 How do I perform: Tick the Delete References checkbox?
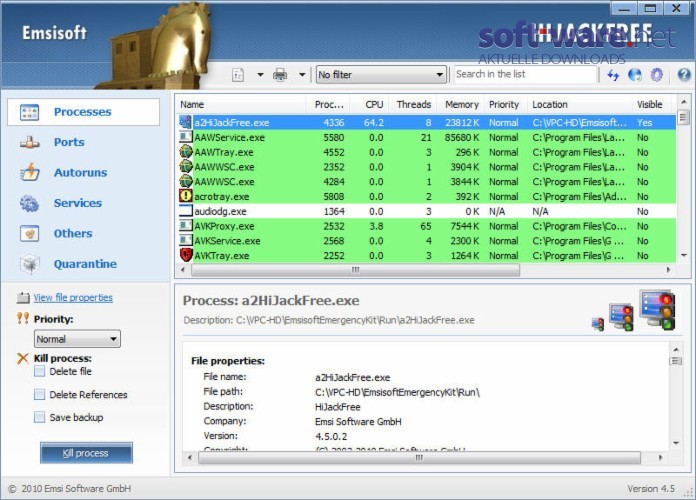click(40, 394)
